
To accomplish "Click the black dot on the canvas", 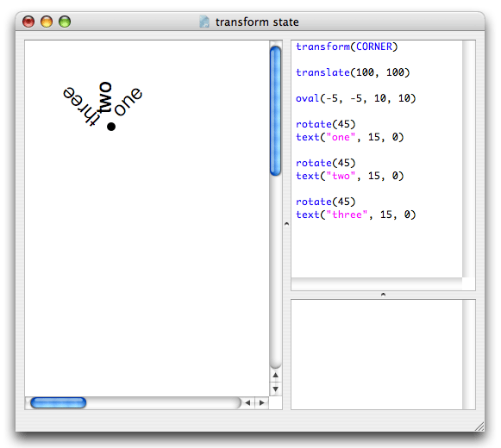I will [x=111, y=127].
